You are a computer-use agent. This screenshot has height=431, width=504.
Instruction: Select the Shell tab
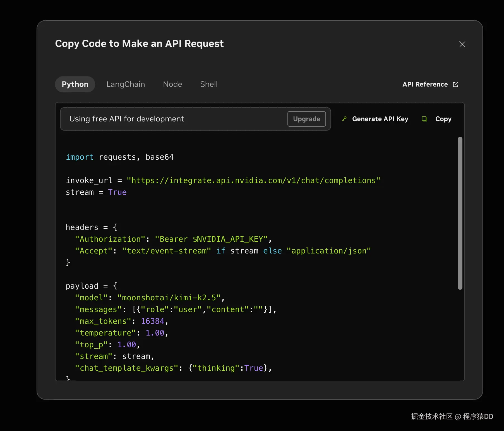209,84
